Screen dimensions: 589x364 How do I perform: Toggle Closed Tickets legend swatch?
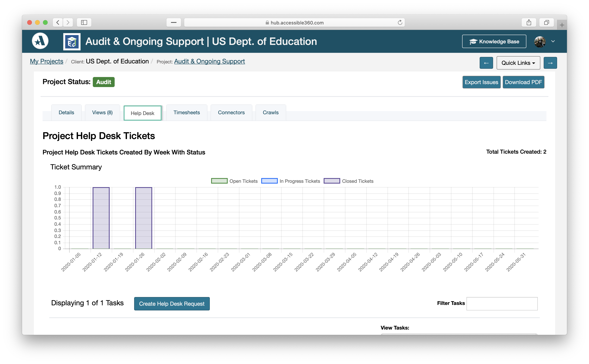[332, 181]
